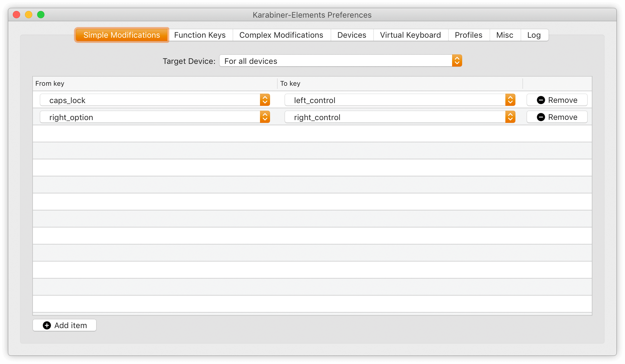The width and height of the screenshot is (625, 364).
Task: Click the Add item button
Action: 65,325
